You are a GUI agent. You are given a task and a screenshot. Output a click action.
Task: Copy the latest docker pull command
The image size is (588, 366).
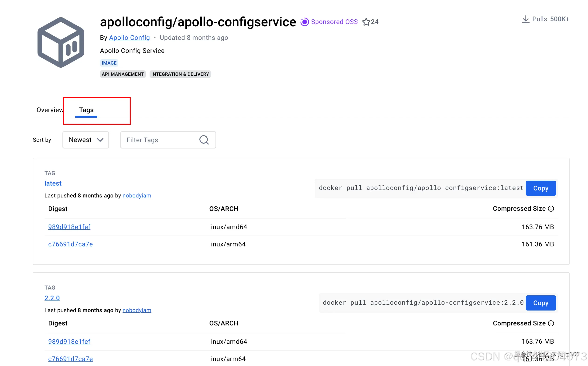[x=541, y=188]
